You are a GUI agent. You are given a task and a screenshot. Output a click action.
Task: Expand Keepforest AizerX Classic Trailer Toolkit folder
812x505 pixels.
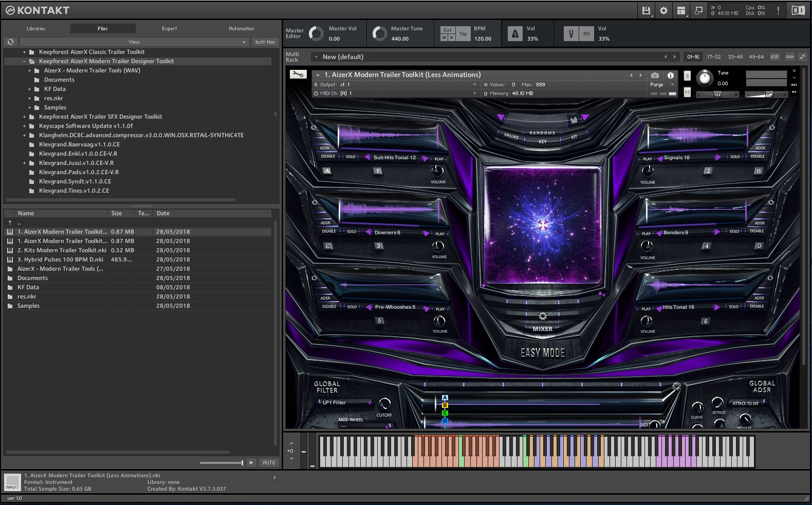[24, 52]
